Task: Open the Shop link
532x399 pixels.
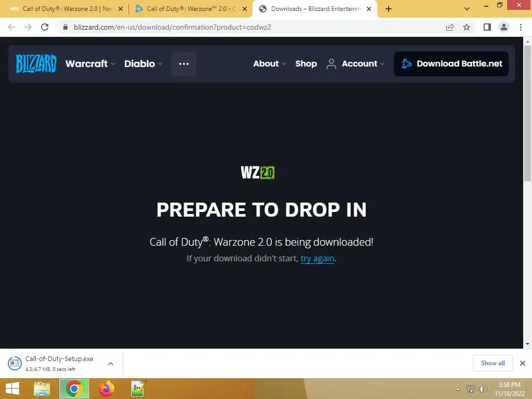Action: [305, 63]
